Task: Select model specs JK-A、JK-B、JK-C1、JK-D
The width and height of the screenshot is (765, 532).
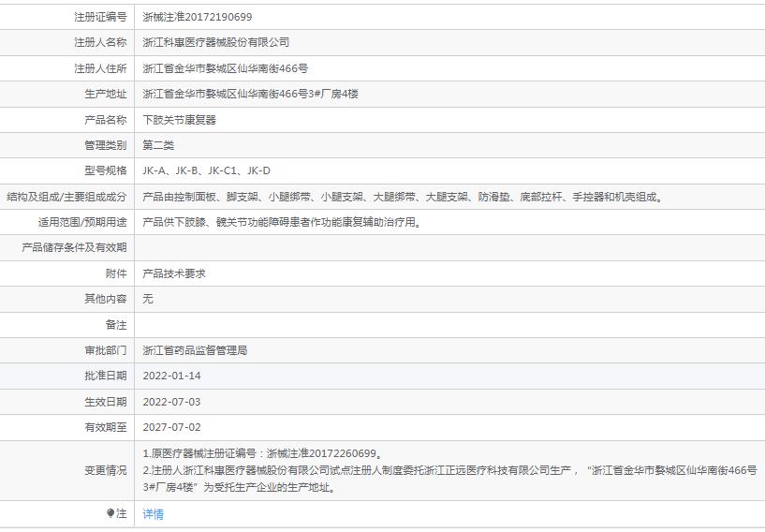Action: pos(206,170)
